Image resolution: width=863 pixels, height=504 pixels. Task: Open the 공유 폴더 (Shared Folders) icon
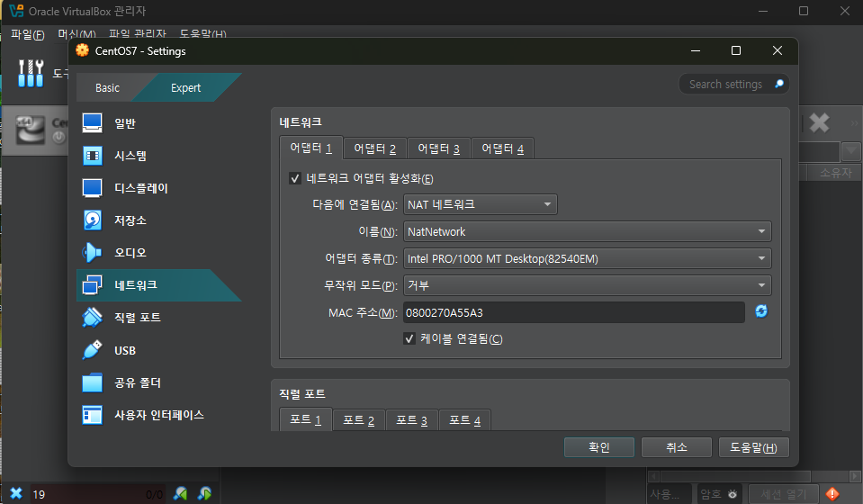coord(92,382)
